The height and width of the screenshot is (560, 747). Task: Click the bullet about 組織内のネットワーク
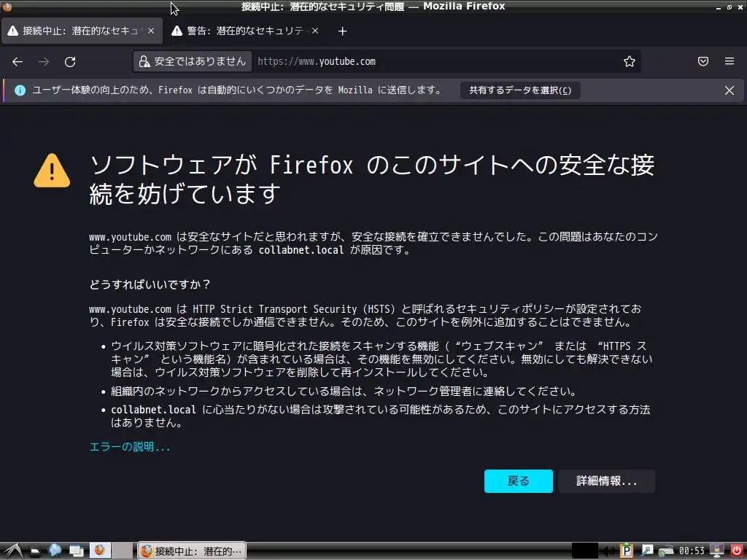[x=344, y=392]
